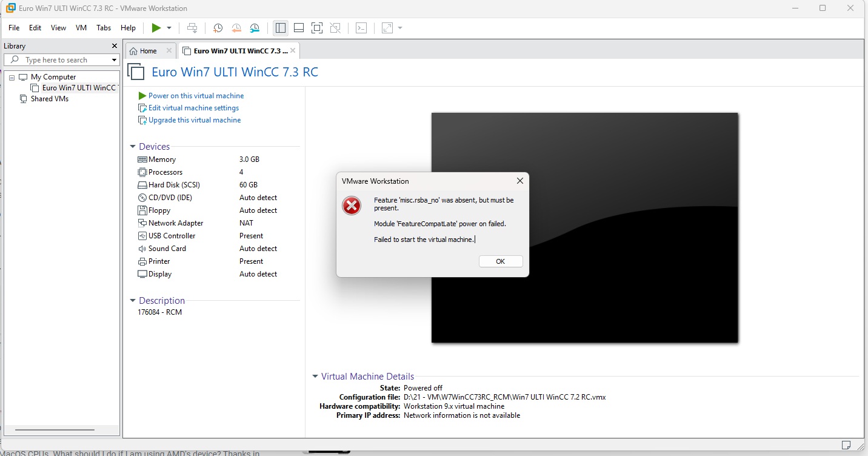Open the power options dropdown arrow
Viewport: 868px width, 456px height.
click(x=169, y=28)
